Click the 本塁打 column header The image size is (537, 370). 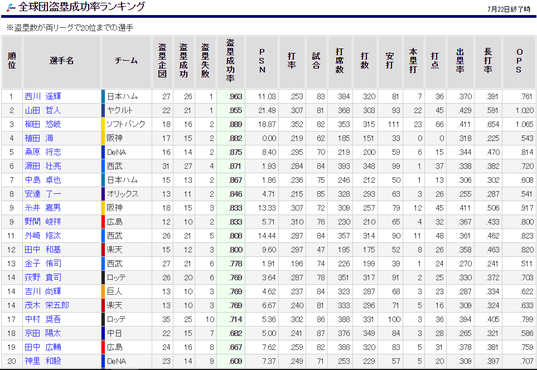point(413,61)
